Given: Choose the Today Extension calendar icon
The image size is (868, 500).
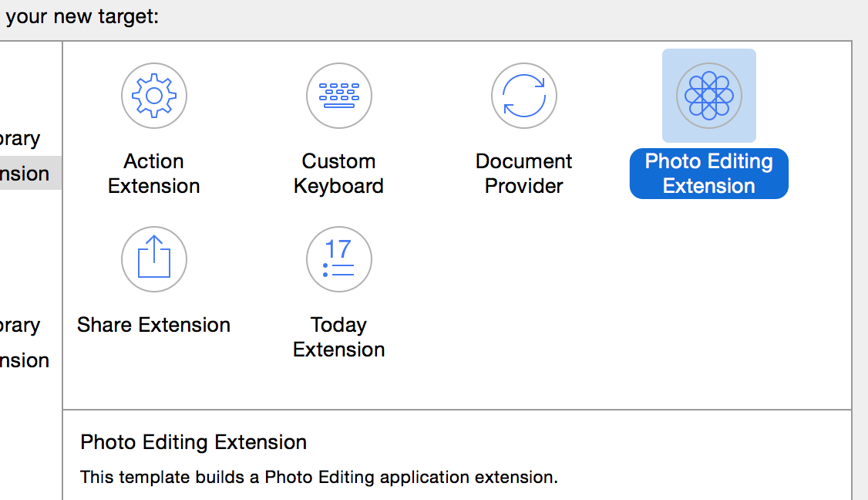Looking at the screenshot, I should [x=339, y=259].
